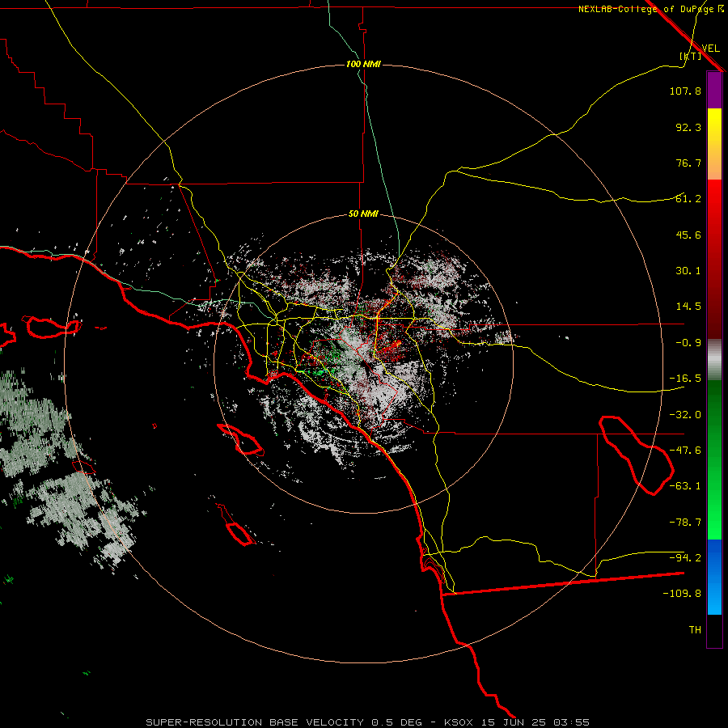Click the 76.7 scale value

point(688,163)
